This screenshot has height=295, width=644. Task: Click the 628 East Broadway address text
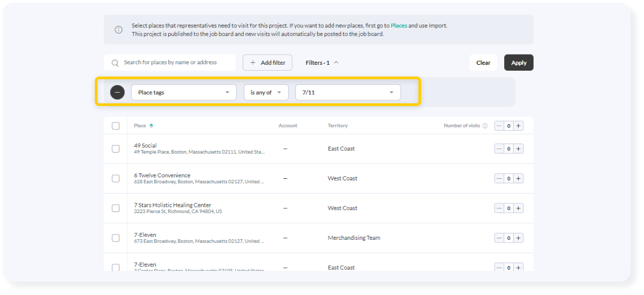click(x=199, y=182)
